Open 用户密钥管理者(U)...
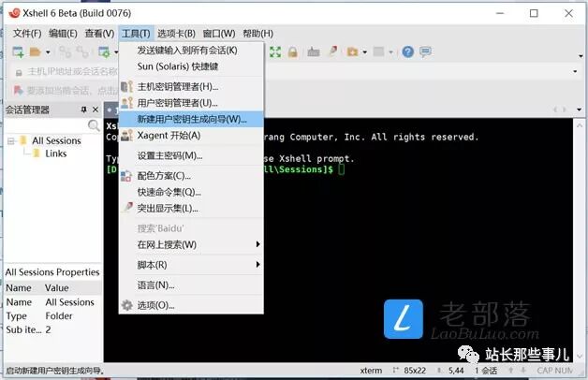The height and width of the screenshot is (380, 588). click(x=191, y=103)
